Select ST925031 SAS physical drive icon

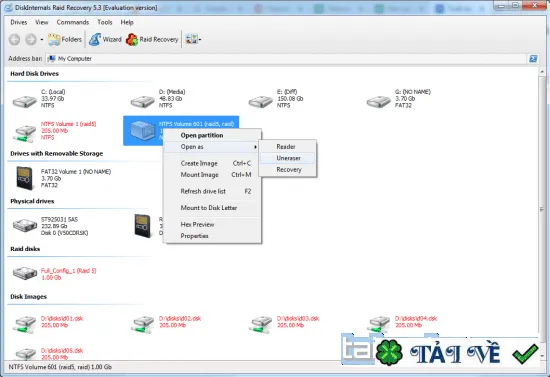(25, 225)
